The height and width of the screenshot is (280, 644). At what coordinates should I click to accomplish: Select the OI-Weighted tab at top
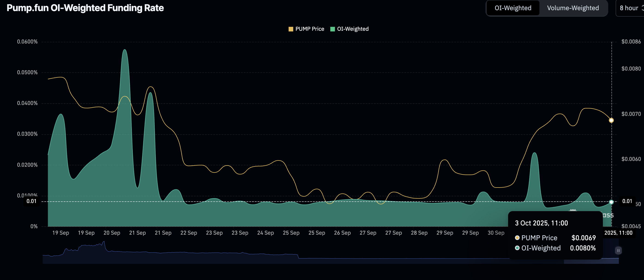(x=513, y=8)
